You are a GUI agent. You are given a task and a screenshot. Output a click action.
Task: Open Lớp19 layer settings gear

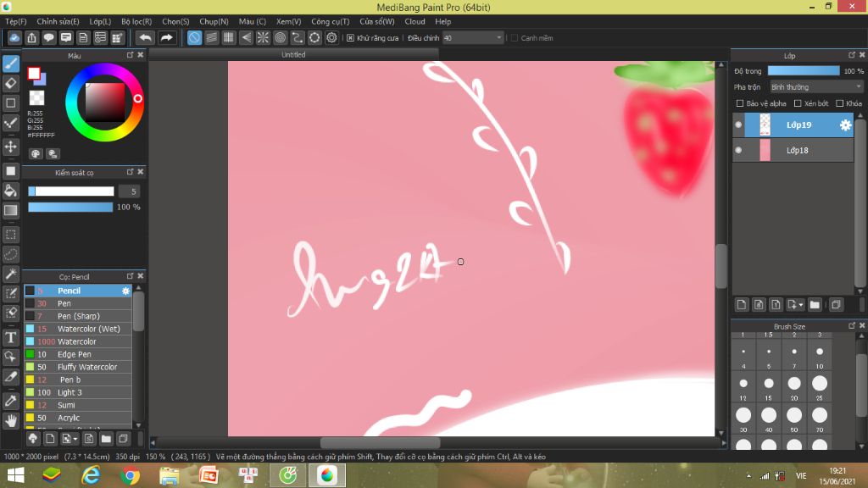click(x=845, y=125)
